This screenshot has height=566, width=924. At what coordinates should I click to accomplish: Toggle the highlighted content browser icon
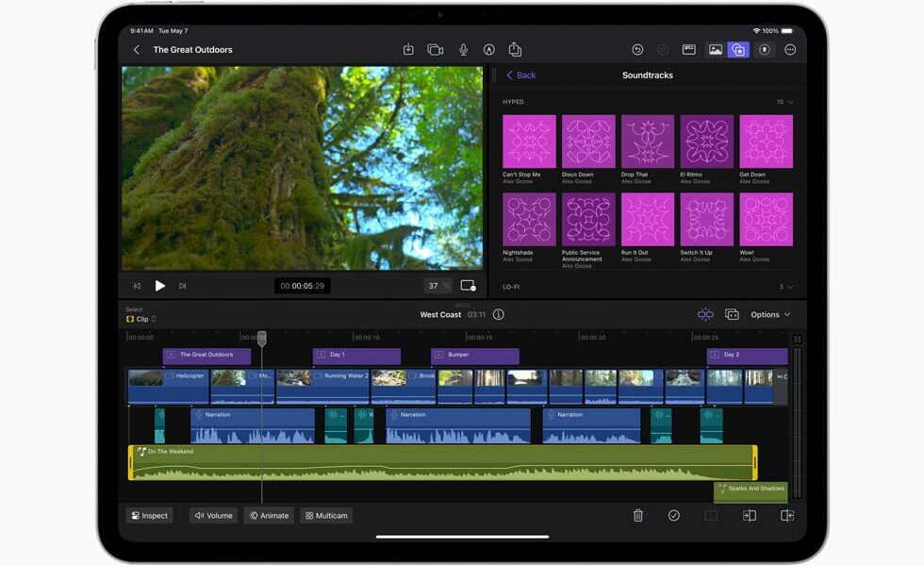738,50
